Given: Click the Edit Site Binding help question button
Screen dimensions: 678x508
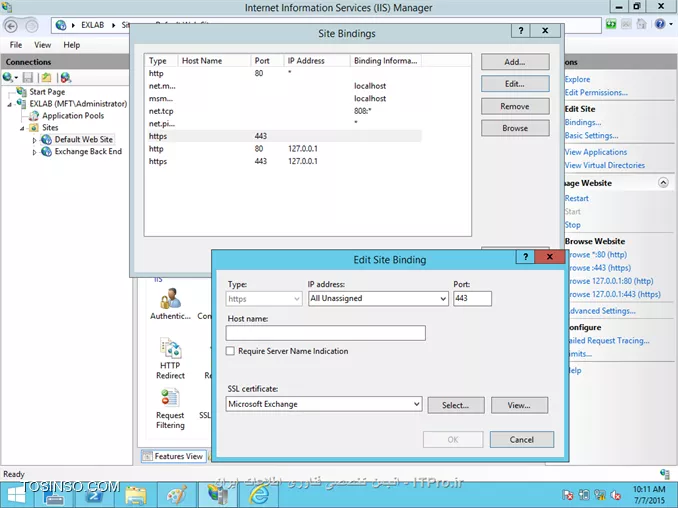Looking at the screenshot, I should tap(525, 257).
